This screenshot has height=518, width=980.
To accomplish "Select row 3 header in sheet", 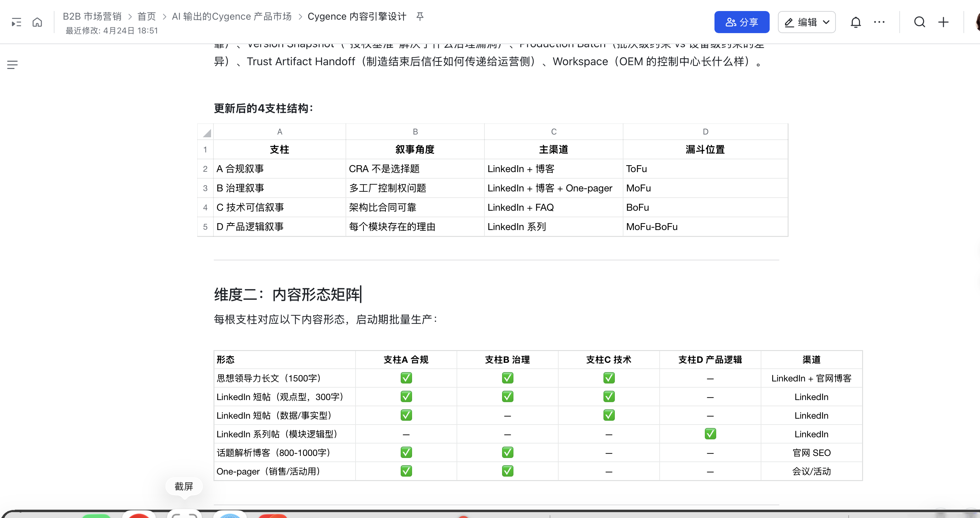I will coord(206,188).
